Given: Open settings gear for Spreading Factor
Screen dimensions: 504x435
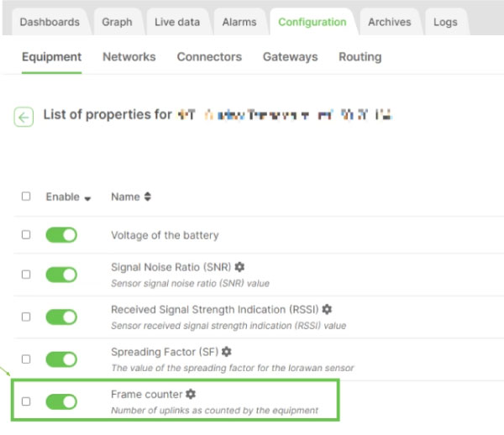Looking at the screenshot, I should 227,351.
